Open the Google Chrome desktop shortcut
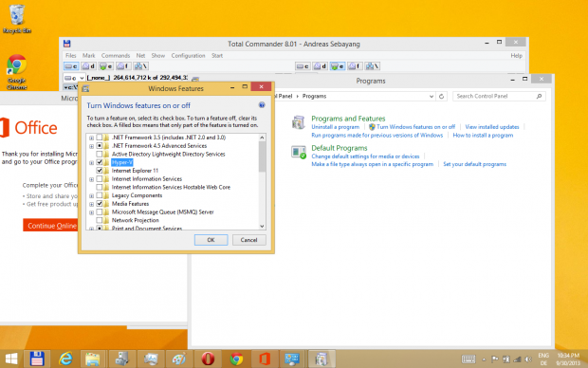This screenshot has height=368, width=588. [x=16, y=71]
